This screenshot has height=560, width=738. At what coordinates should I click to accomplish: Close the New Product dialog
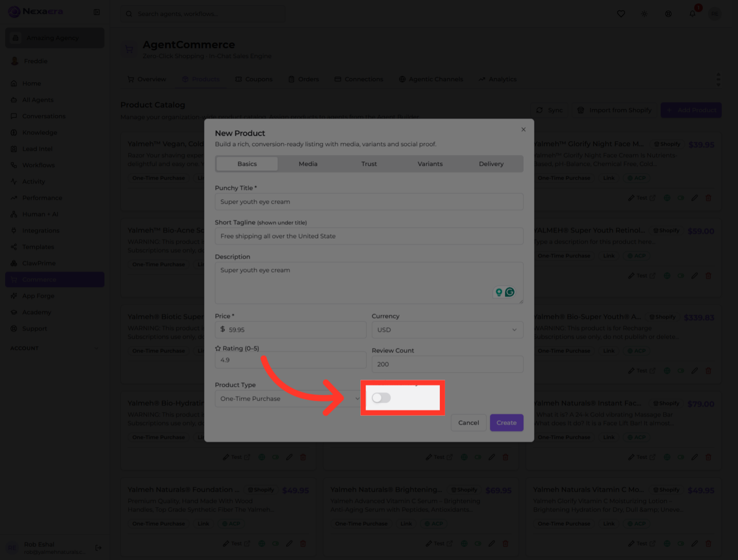(523, 129)
